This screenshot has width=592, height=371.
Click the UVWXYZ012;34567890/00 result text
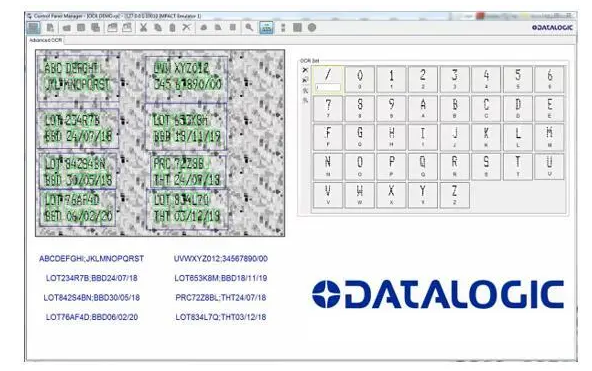(x=221, y=259)
